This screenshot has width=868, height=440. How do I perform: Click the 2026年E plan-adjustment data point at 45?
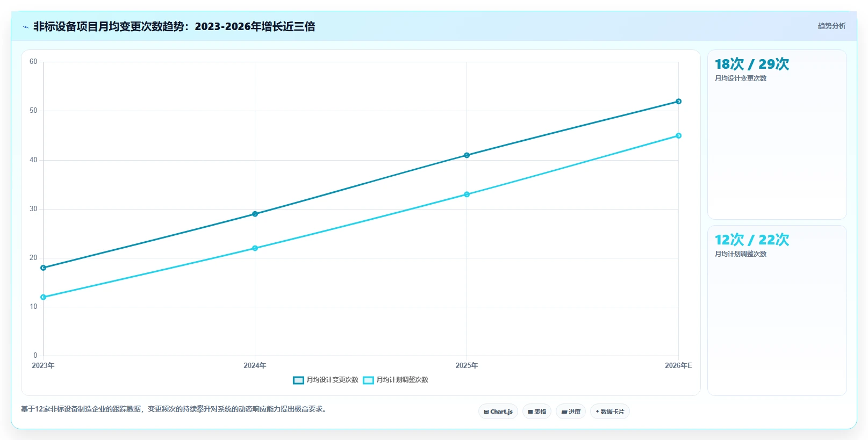click(678, 135)
